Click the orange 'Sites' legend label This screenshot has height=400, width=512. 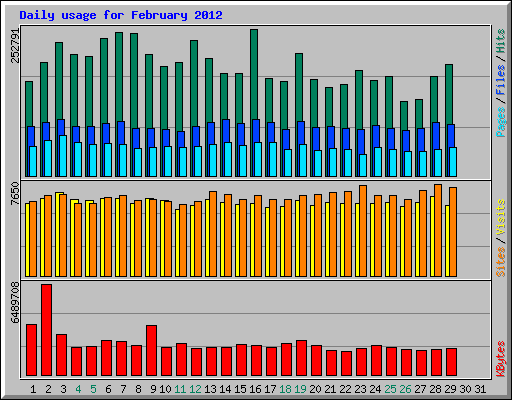(501, 262)
